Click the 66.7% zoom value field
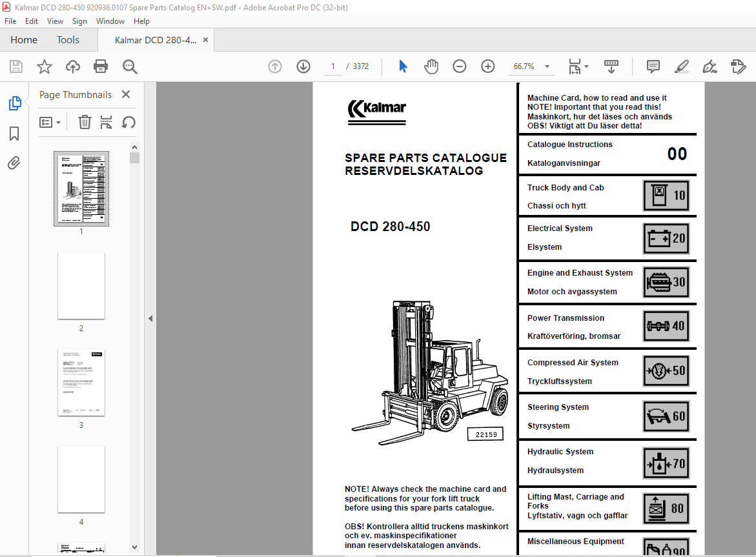 coord(524,66)
